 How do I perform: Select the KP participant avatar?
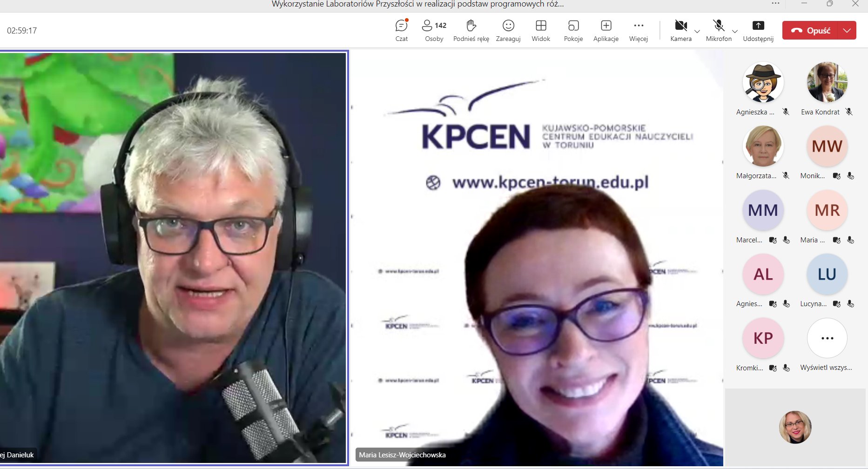763,338
